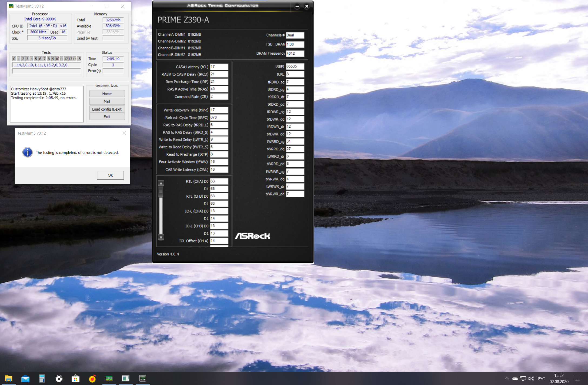Click the Mail button in TestMem5
Image resolution: width=588 pixels, height=385 pixels.
point(107,101)
